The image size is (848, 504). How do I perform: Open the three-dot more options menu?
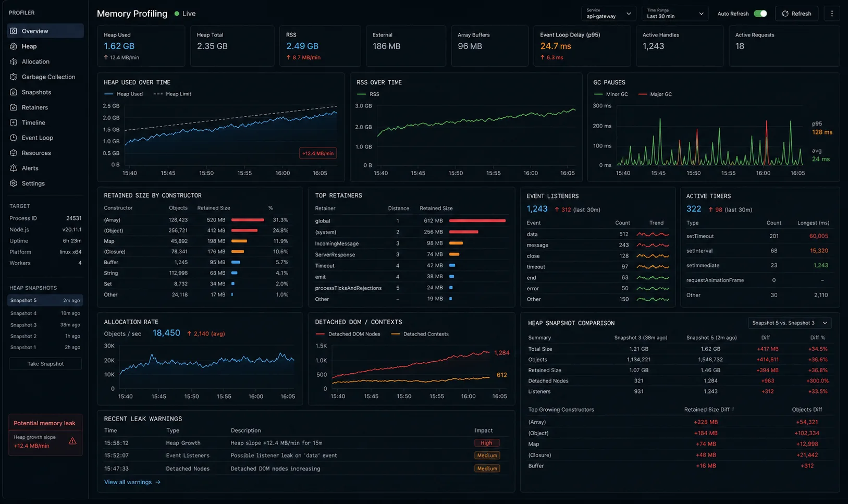coord(832,14)
